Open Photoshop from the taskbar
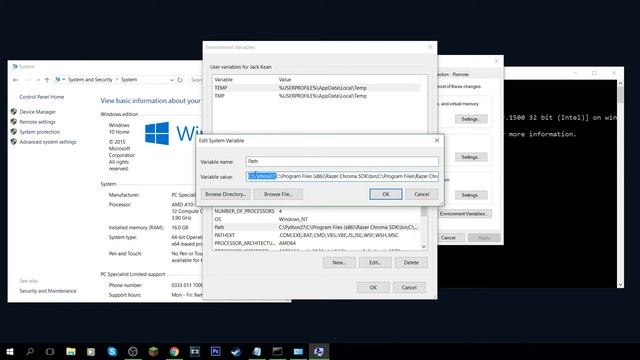This screenshot has height=360, width=640. click(x=216, y=351)
